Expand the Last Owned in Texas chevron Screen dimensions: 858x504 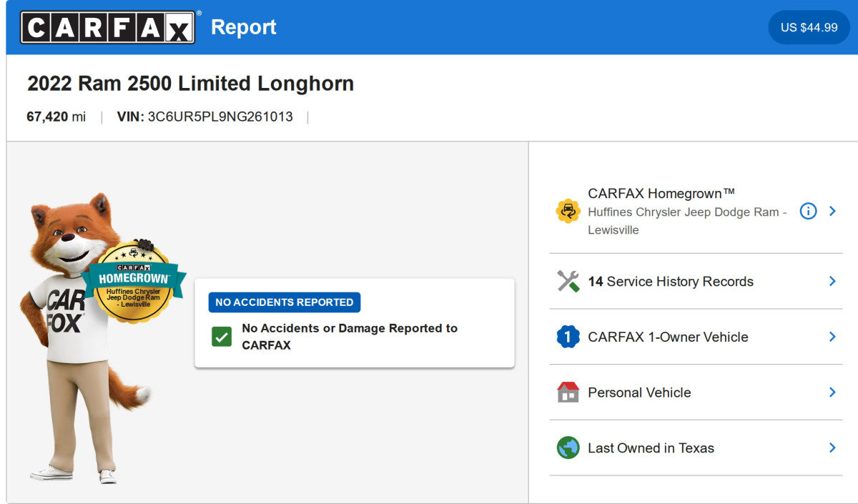(832, 448)
